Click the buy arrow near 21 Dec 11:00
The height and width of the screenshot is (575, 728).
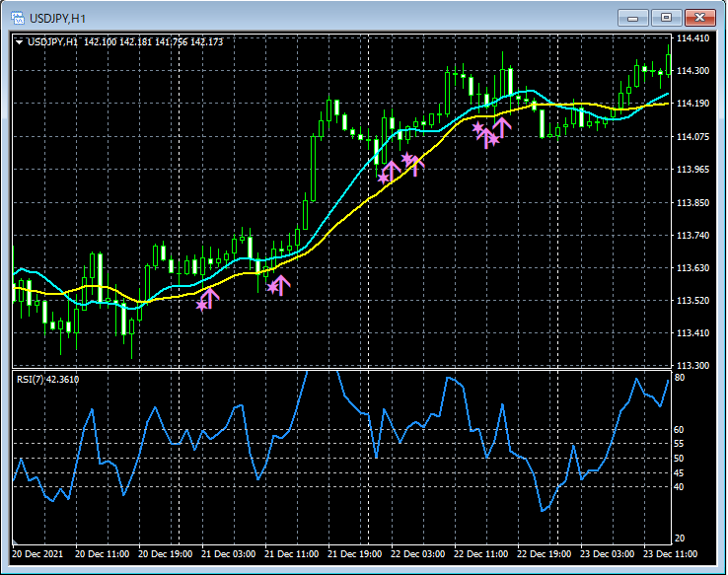(281, 285)
